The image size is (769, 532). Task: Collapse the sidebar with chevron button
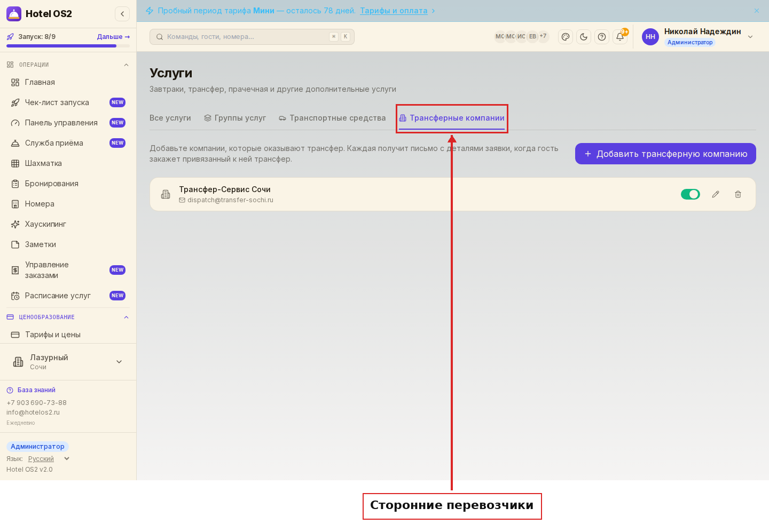coord(122,14)
